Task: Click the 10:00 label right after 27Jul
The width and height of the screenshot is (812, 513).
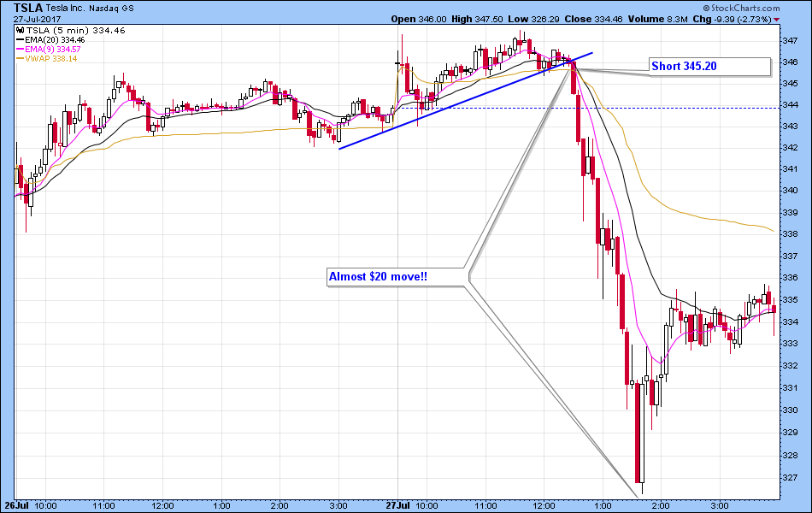Action: click(x=427, y=505)
